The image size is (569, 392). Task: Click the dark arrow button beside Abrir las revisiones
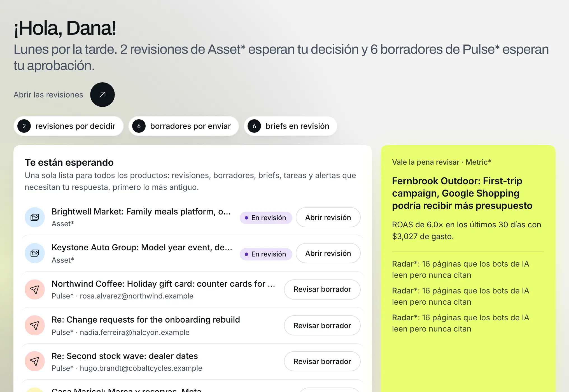(102, 95)
